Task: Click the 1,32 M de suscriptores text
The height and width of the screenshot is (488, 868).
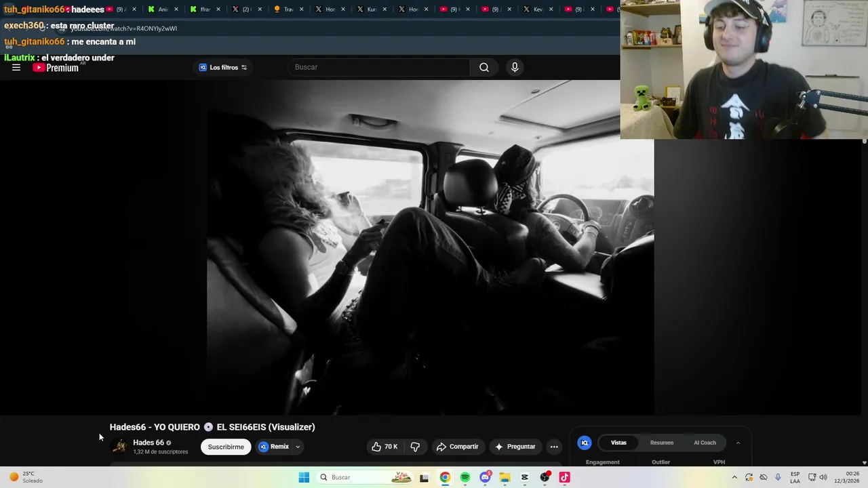Action: [x=161, y=452]
